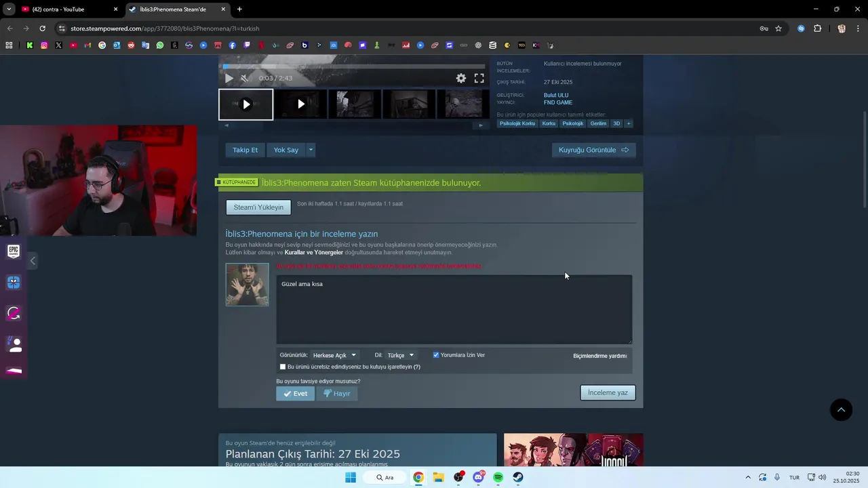Select the Korku tag
Screen dimensions: 868x488
tap(549, 123)
